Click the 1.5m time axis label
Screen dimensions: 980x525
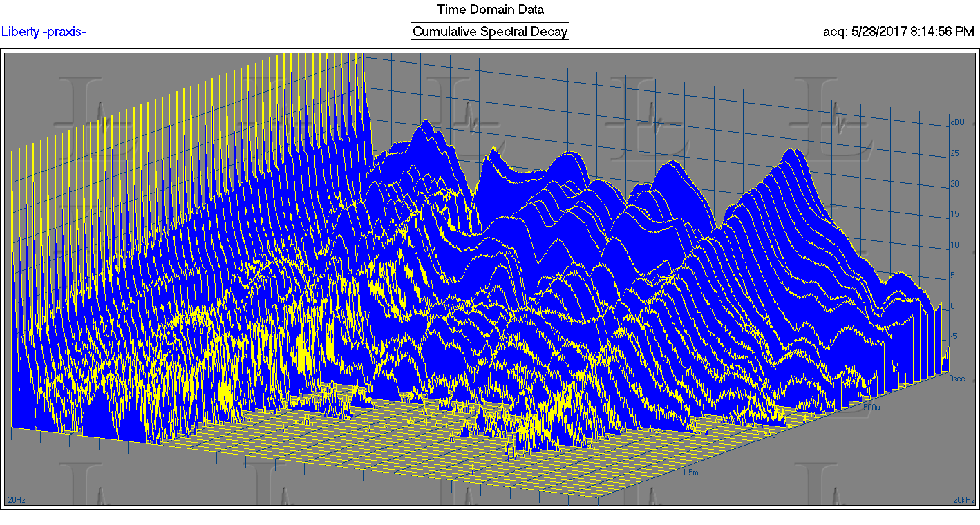click(690, 472)
